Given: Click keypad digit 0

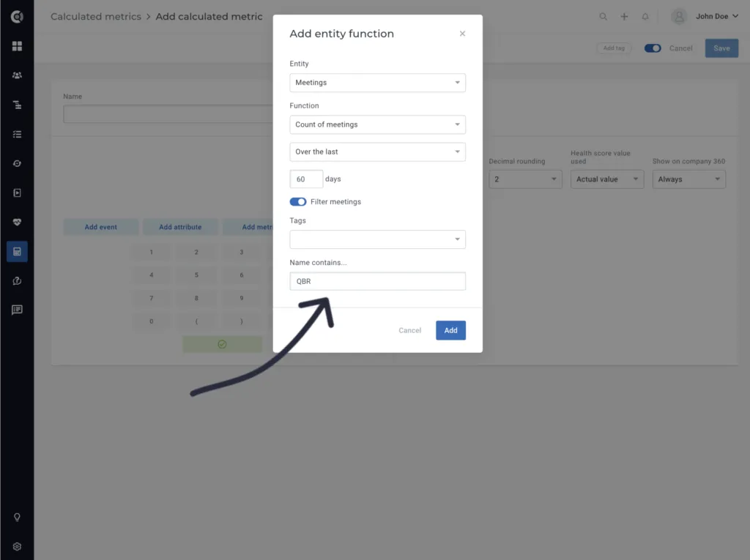Looking at the screenshot, I should (151, 321).
